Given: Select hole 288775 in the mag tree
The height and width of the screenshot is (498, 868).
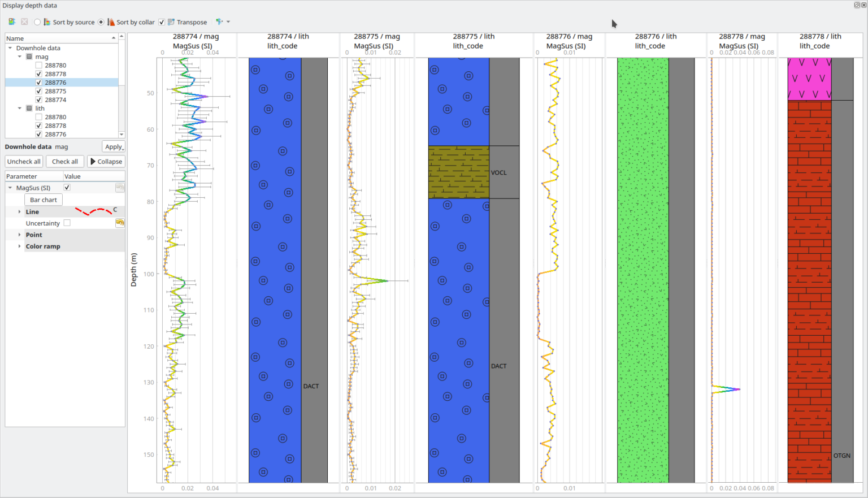Looking at the screenshot, I should [x=55, y=91].
